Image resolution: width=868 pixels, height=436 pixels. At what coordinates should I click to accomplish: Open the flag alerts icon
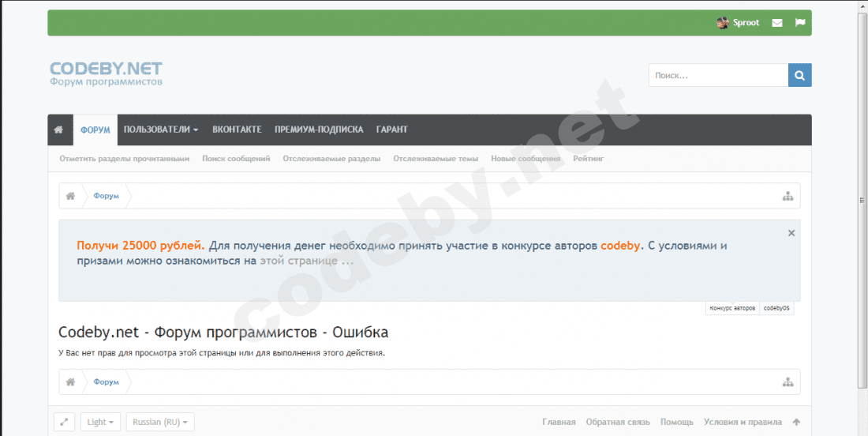[x=800, y=23]
